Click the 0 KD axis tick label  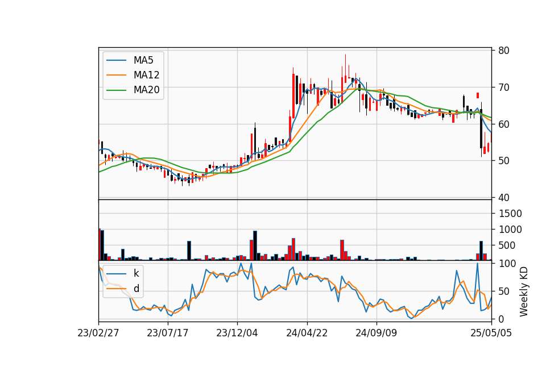click(501, 319)
